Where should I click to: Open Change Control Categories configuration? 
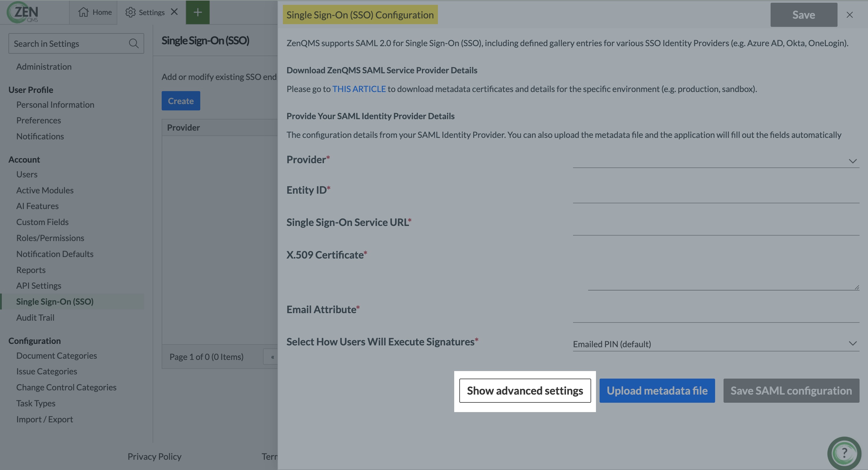coord(66,387)
